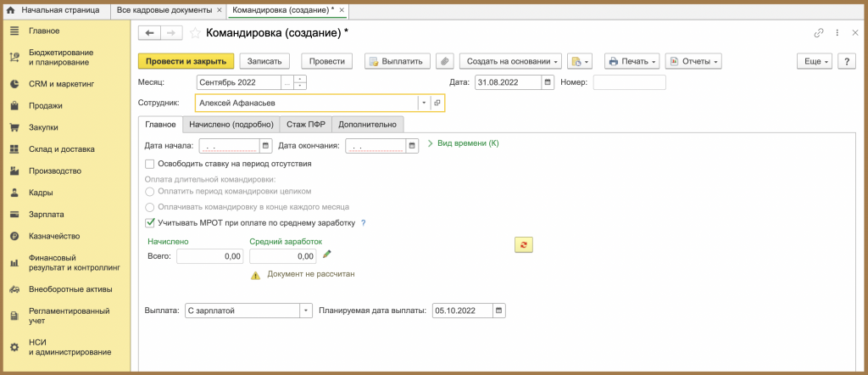
Task: Click the Месяц stepper arrows
Action: tap(300, 82)
